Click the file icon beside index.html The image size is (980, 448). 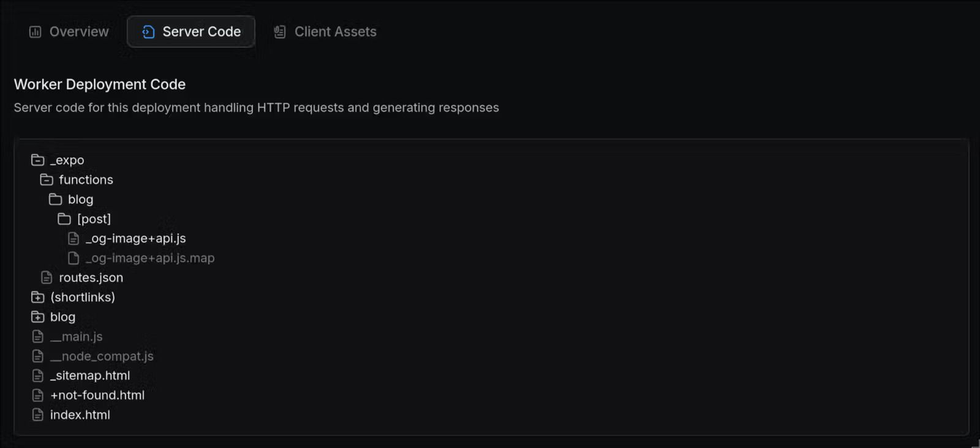[38, 415]
